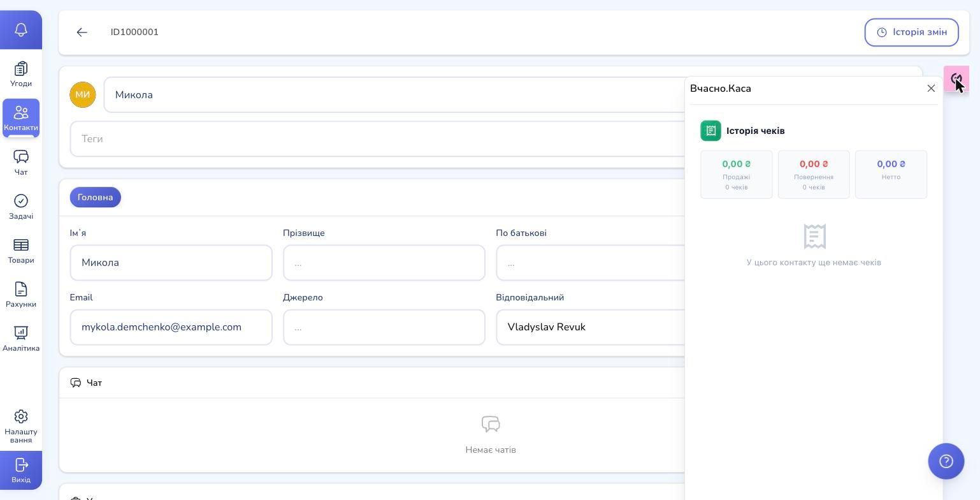
Task: Click the 'Немає чатів' text
Action: tap(491, 450)
